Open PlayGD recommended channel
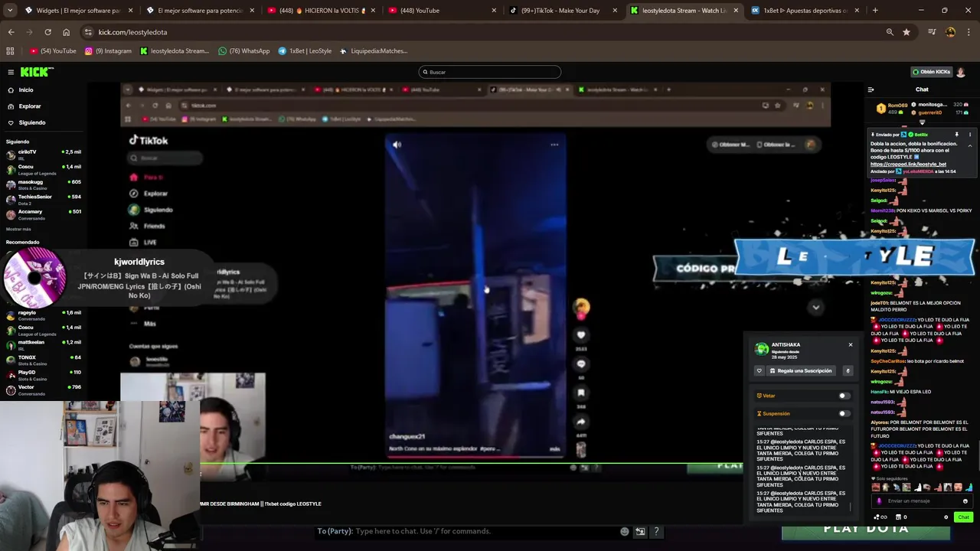The height and width of the screenshot is (551, 980). [x=43, y=374]
